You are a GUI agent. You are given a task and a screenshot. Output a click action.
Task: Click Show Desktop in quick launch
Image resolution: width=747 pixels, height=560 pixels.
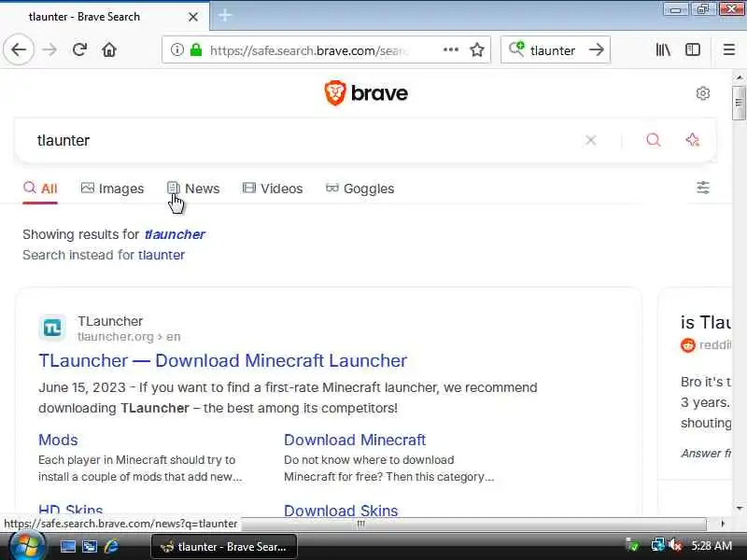pos(67,546)
